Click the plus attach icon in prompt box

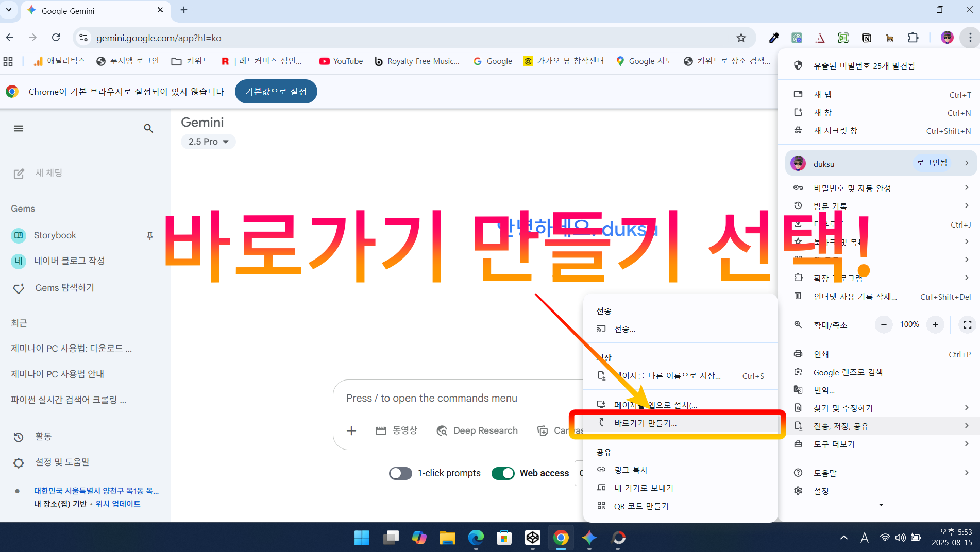point(351,430)
